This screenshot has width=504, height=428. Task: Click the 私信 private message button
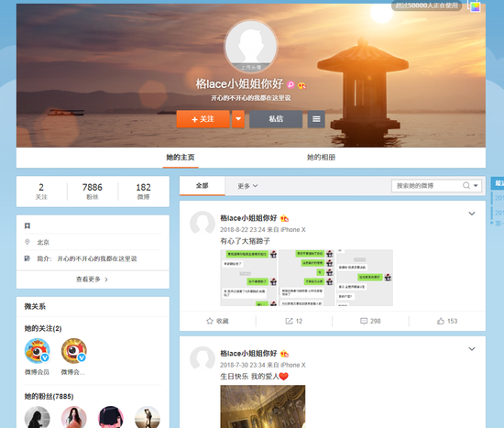(276, 119)
